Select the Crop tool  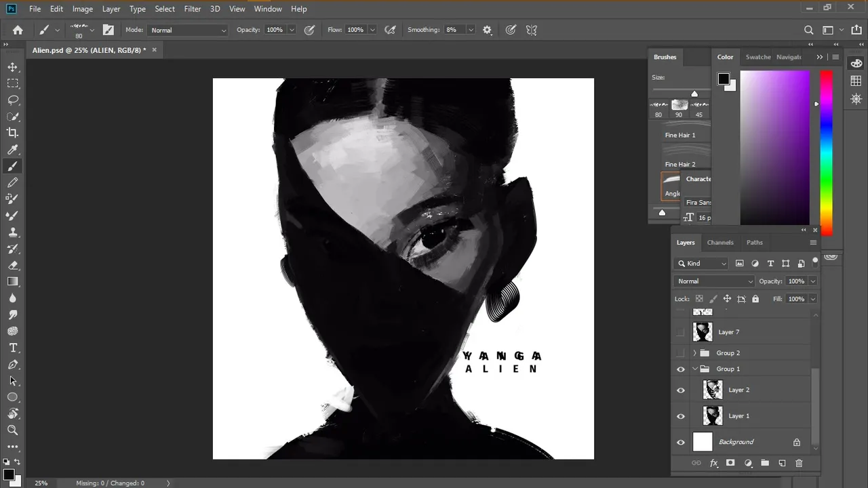pos(13,133)
